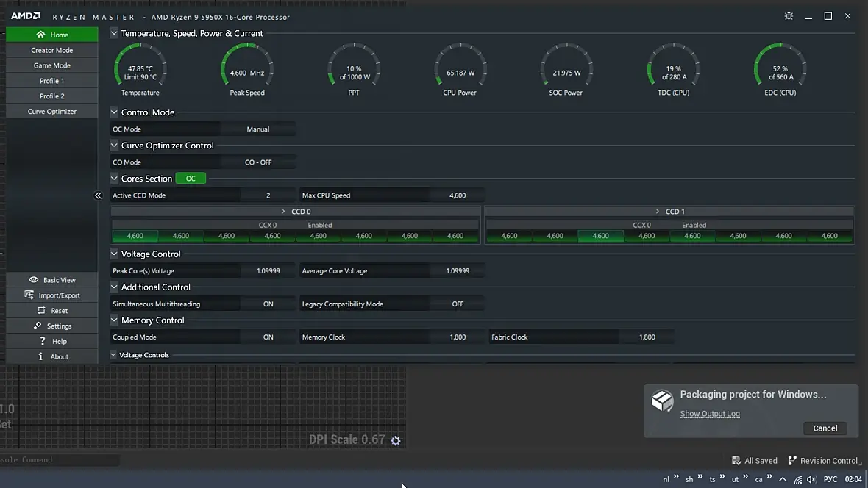The height and width of the screenshot is (488, 868).
Task: Click Memory Clock value 1,800
Action: click(458, 337)
